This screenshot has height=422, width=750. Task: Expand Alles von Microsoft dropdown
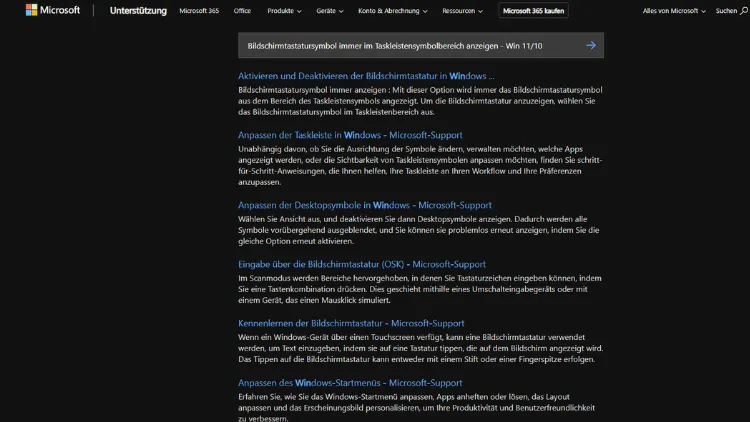click(674, 11)
